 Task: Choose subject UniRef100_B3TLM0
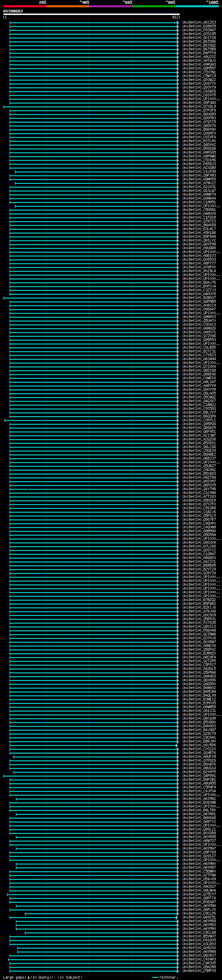click(x=199, y=141)
